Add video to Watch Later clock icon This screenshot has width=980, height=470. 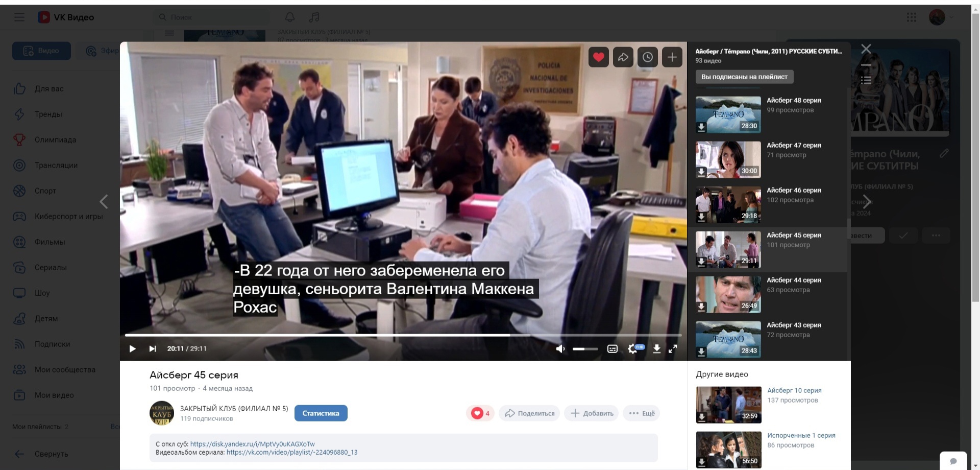click(x=648, y=57)
